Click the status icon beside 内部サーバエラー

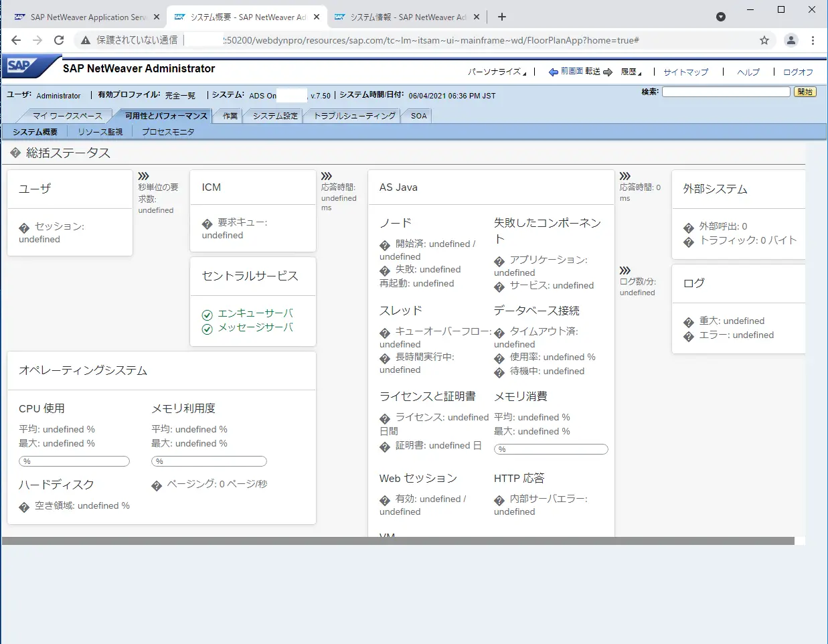(499, 501)
